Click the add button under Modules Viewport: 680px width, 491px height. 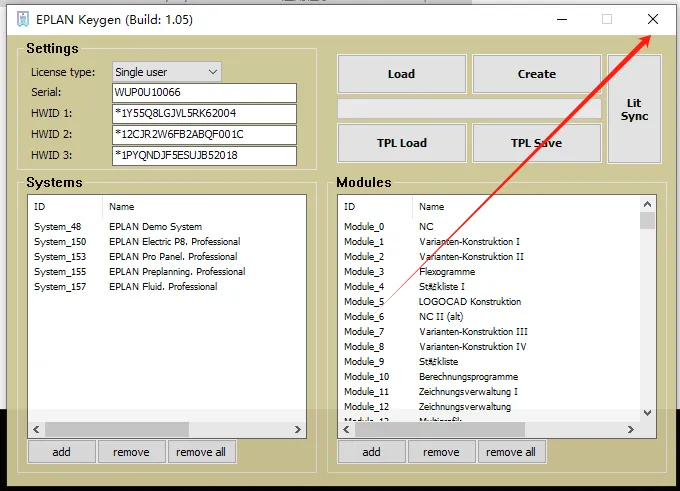point(372,452)
